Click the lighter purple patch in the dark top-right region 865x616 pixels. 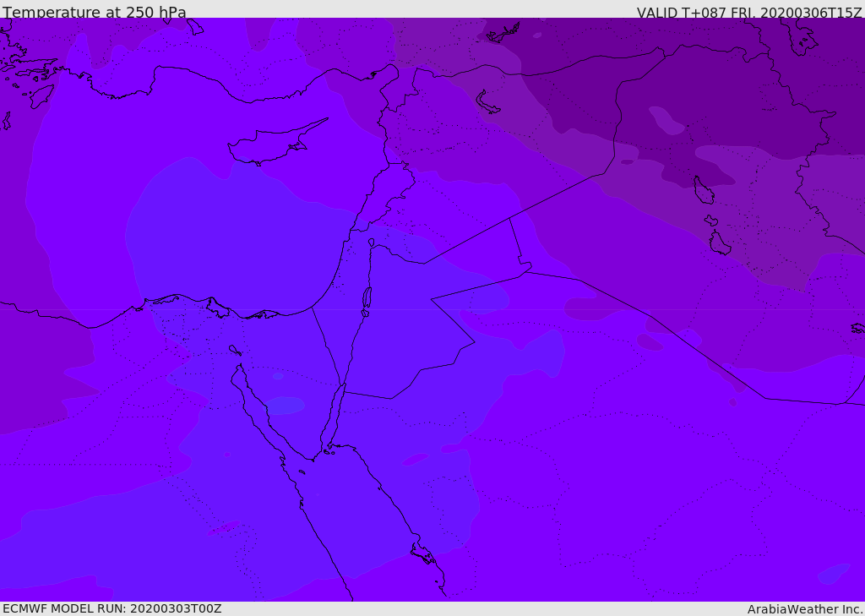point(666,121)
